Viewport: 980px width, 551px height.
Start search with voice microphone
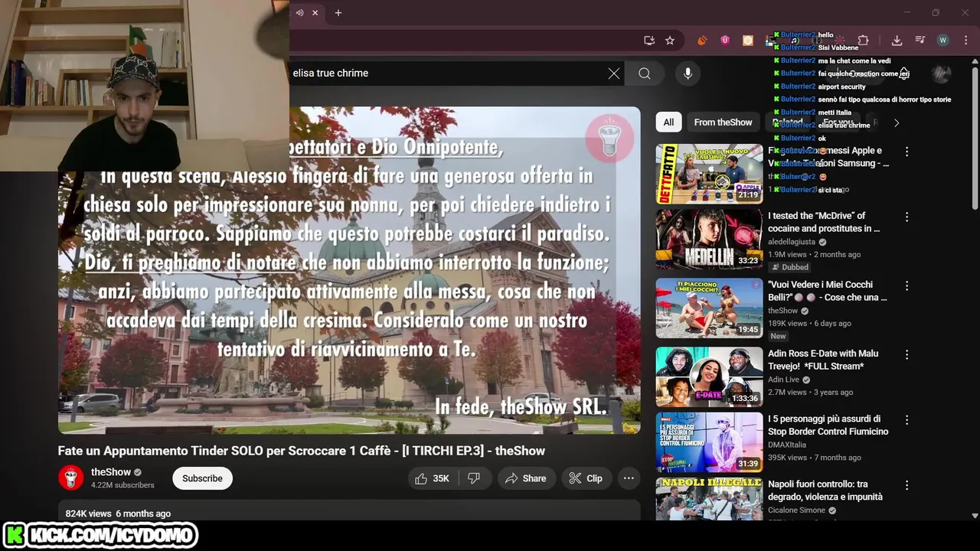coord(688,73)
